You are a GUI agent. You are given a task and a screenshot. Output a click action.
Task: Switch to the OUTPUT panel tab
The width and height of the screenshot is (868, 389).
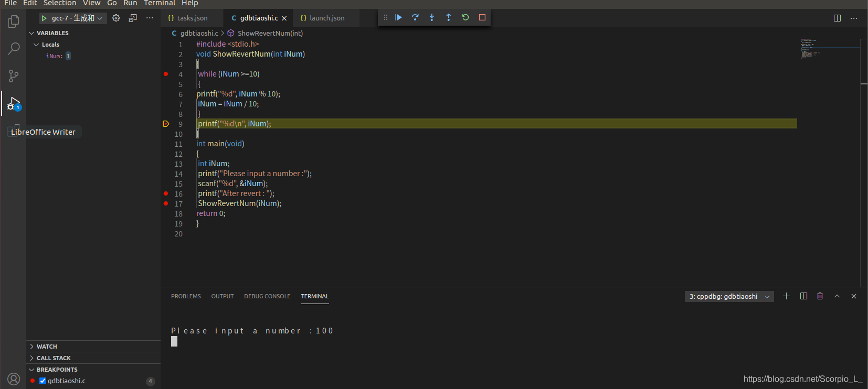[223, 296]
